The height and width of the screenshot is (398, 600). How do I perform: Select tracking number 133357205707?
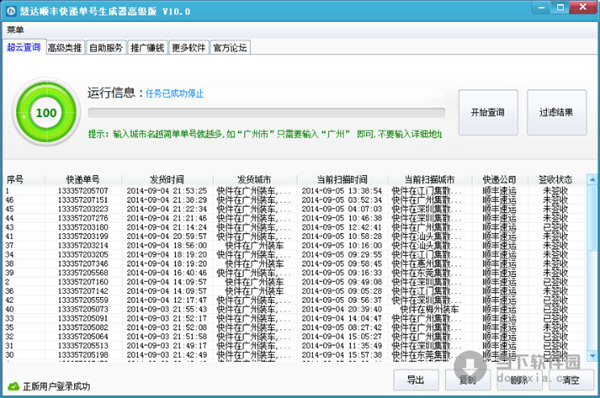(83, 191)
